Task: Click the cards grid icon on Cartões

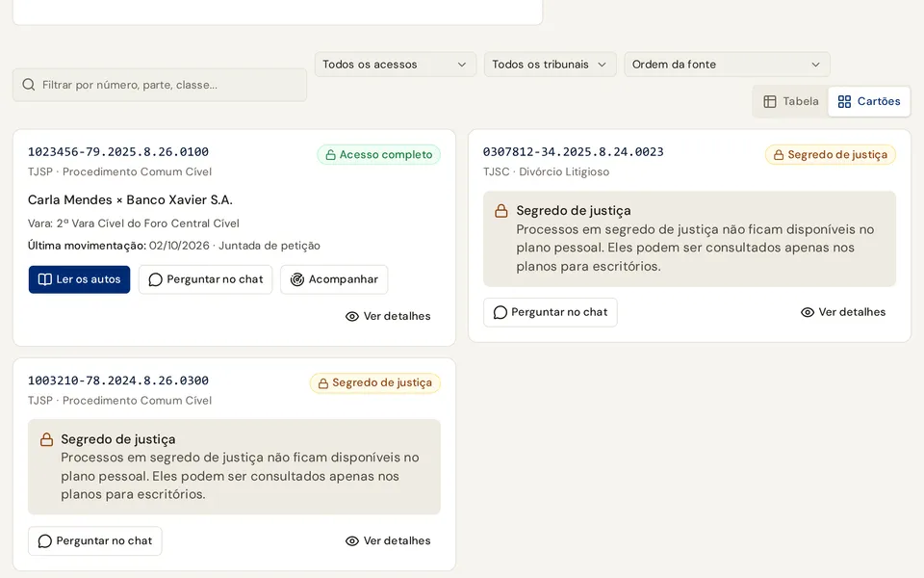Action: 844,101
